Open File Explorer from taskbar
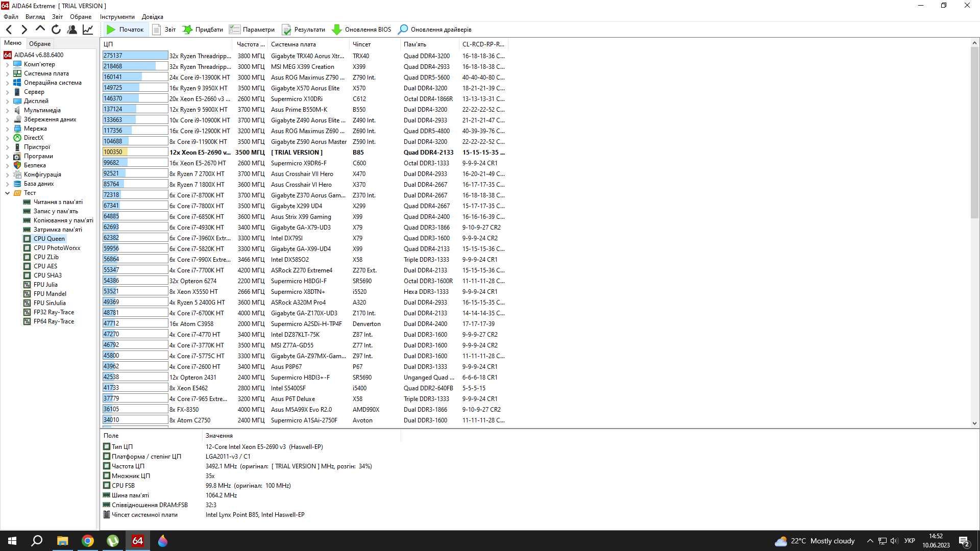Viewport: 980px width, 551px height. (x=62, y=541)
